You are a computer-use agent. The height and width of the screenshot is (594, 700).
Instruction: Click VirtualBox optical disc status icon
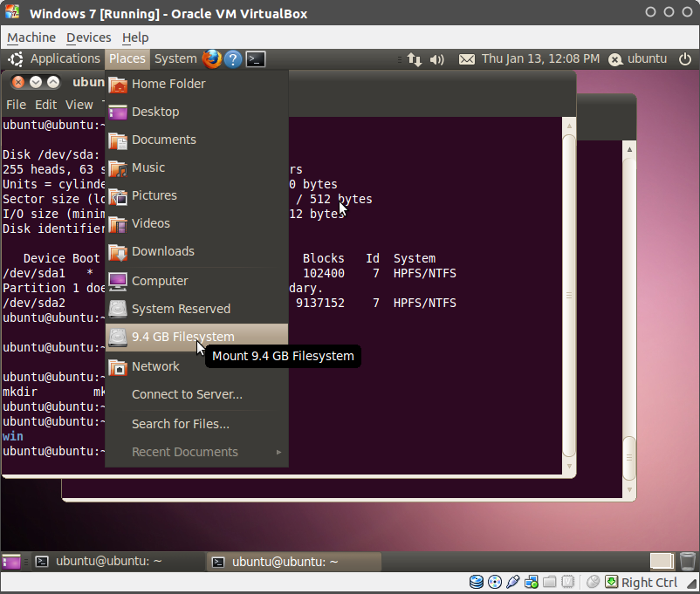pos(495,582)
